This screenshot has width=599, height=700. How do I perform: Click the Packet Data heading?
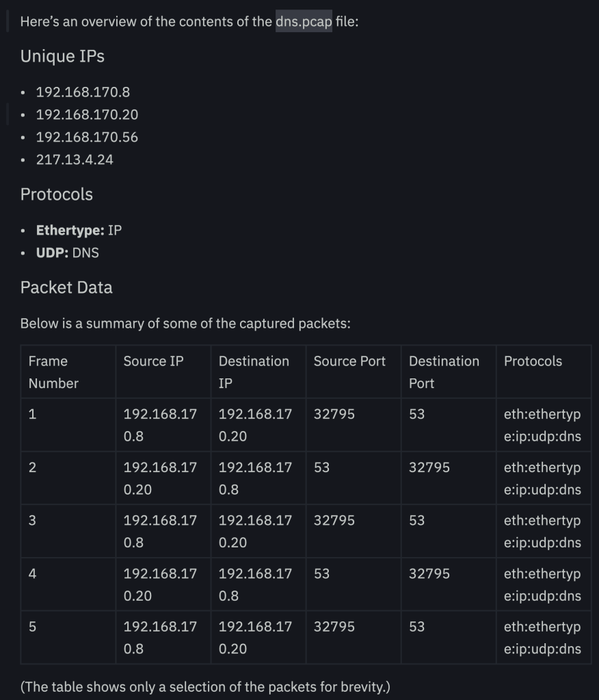point(66,287)
